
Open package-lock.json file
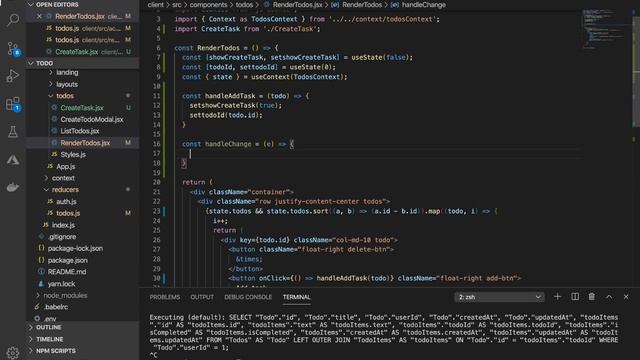pos(75,249)
